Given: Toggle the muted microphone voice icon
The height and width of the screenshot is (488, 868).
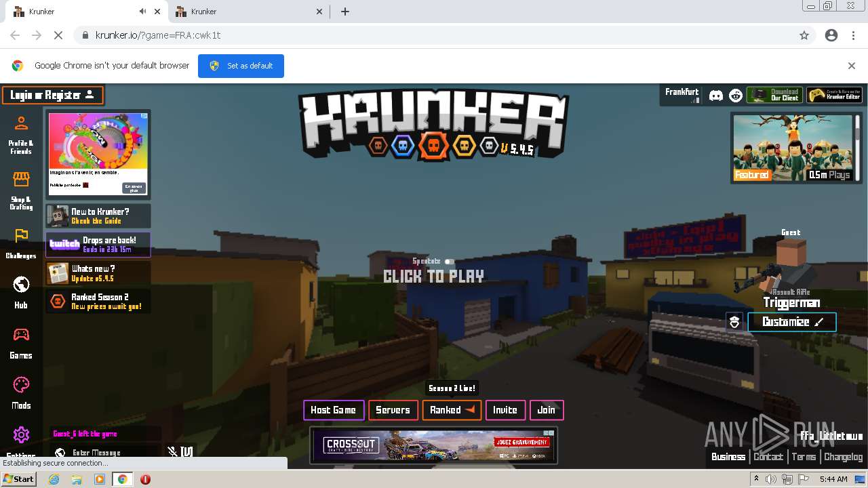Looking at the screenshot, I should click(x=172, y=451).
